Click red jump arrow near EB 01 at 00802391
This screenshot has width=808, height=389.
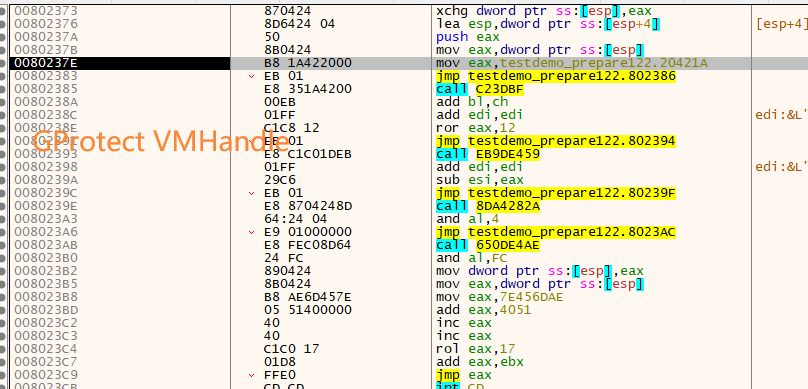[251, 141]
